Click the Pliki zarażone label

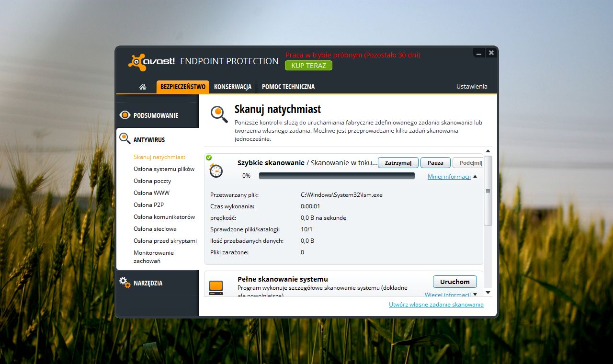229,252
